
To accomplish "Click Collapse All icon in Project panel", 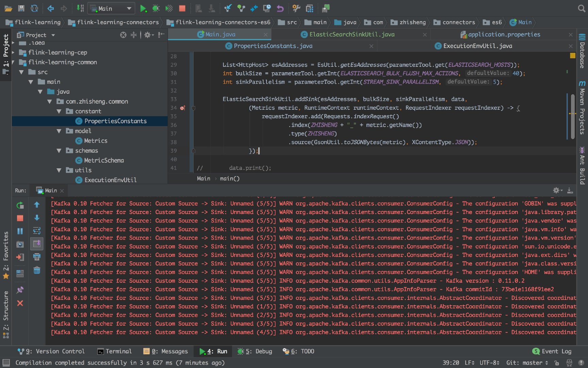I will pyautogui.click(x=134, y=35).
